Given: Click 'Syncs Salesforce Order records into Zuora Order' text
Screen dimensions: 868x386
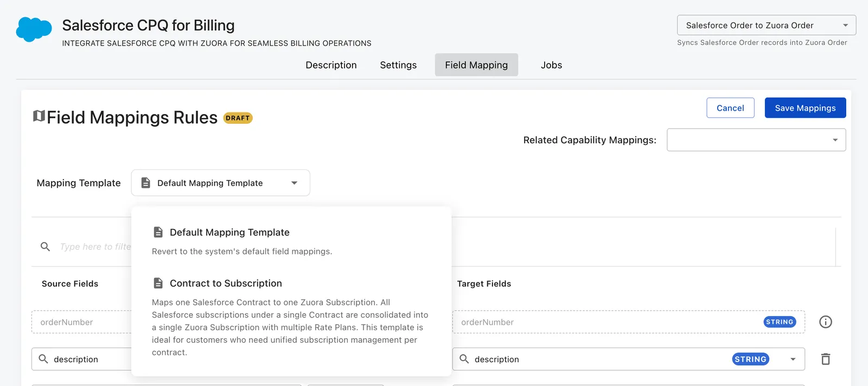Looking at the screenshot, I should (x=762, y=42).
